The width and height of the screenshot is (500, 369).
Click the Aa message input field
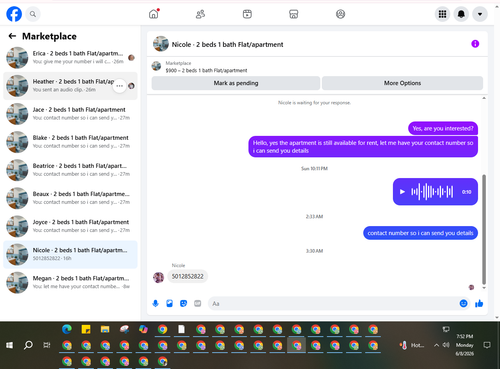[333, 303]
